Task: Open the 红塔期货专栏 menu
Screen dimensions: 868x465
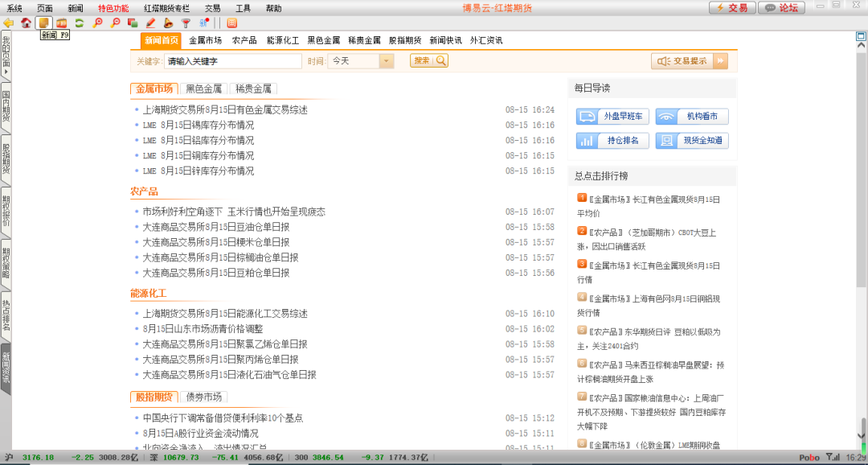Action: 166,8
